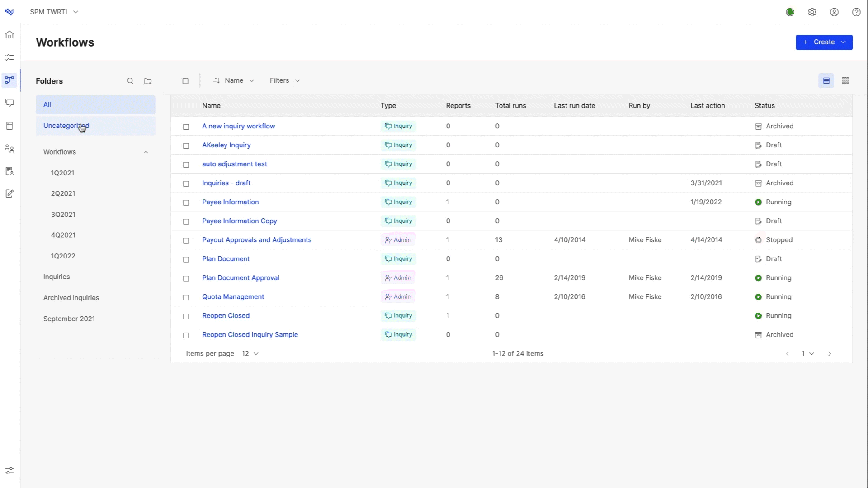Collapse the Workflows folder tree
Screen dimensions: 868x488
coord(146,152)
